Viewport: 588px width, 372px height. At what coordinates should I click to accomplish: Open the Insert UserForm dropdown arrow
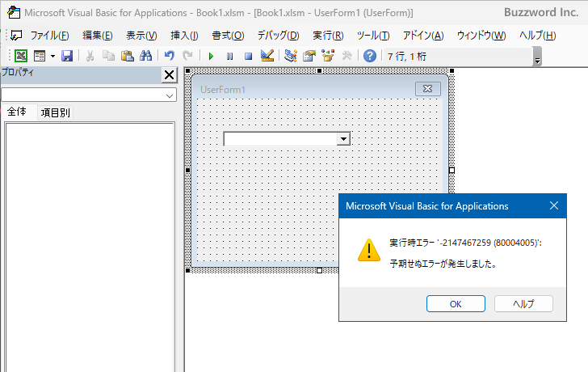[52, 57]
